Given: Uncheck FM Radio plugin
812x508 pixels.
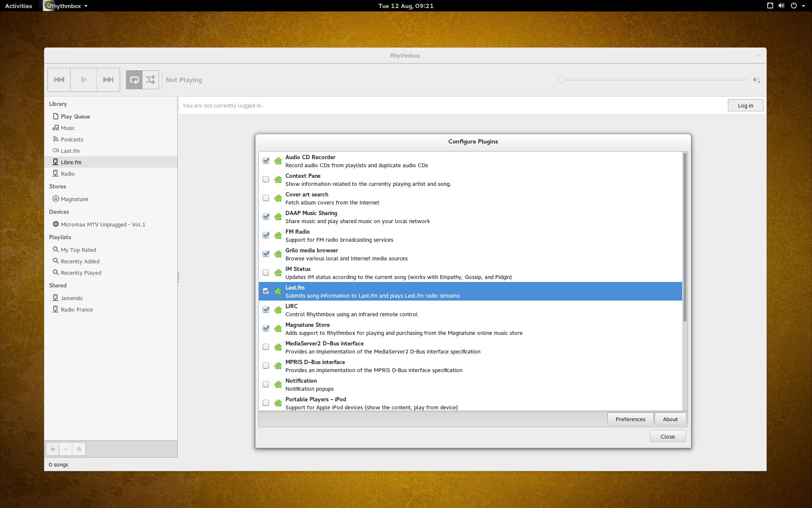Looking at the screenshot, I should pyautogui.click(x=266, y=235).
